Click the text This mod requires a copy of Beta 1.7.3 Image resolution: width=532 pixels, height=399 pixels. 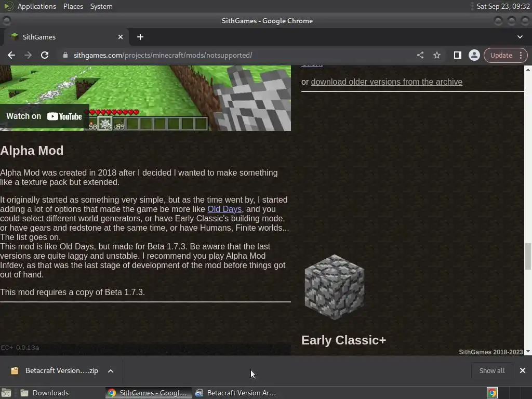pyautogui.click(x=72, y=292)
